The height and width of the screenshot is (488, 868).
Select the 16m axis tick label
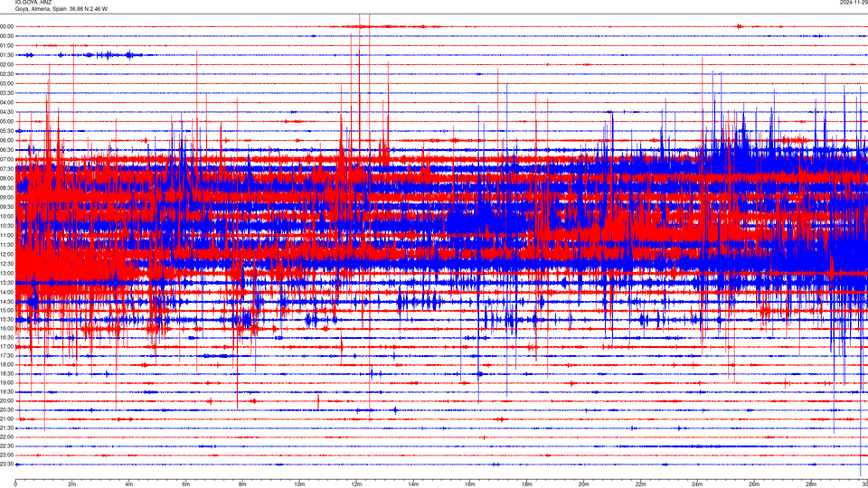click(470, 484)
